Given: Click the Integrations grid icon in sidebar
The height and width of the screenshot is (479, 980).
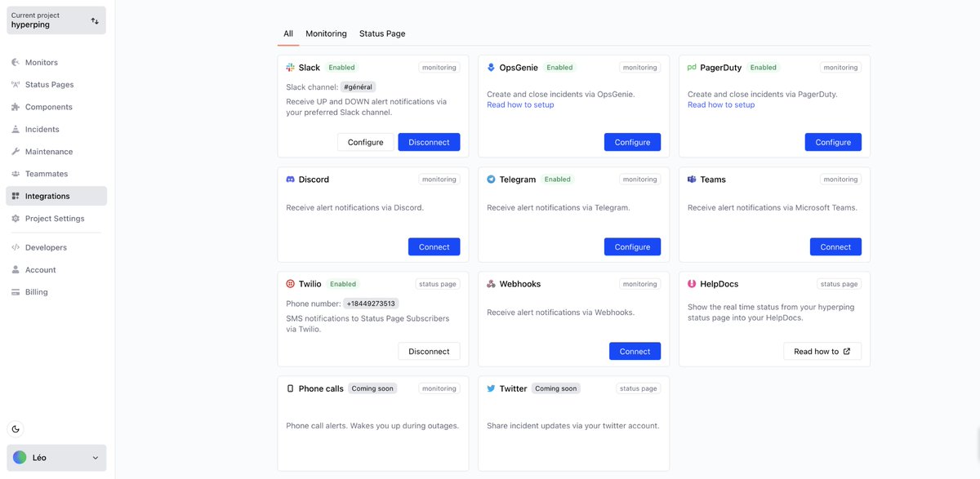Looking at the screenshot, I should (x=16, y=196).
